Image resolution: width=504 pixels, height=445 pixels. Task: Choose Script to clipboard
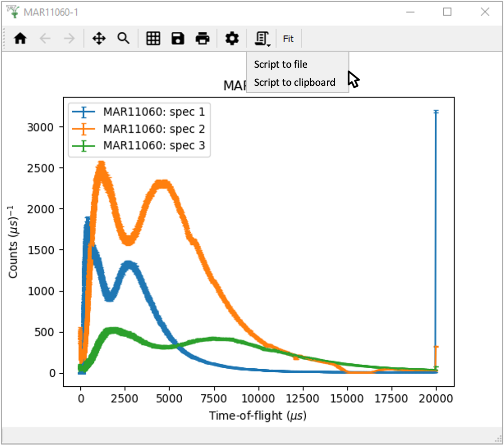pos(294,82)
